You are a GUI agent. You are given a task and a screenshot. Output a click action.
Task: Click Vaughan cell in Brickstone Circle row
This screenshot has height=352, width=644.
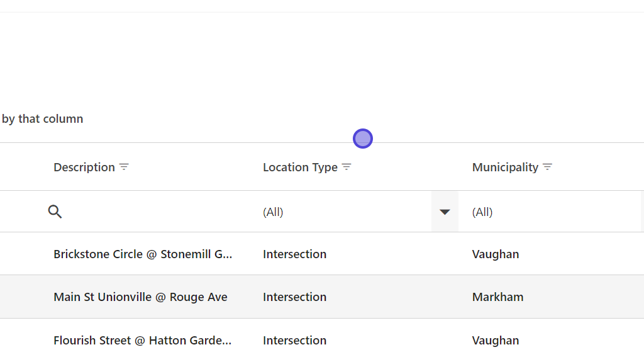point(496,254)
